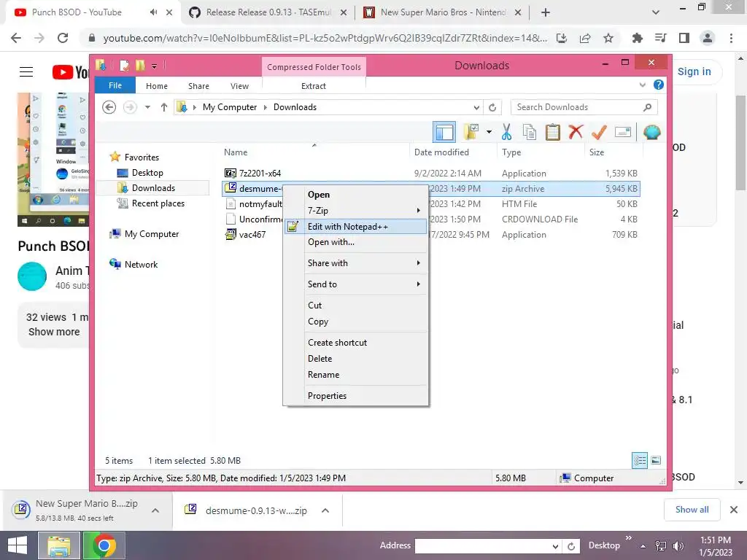
Task: Click the Copy pages toolbar icon
Action: pos(530,132)
